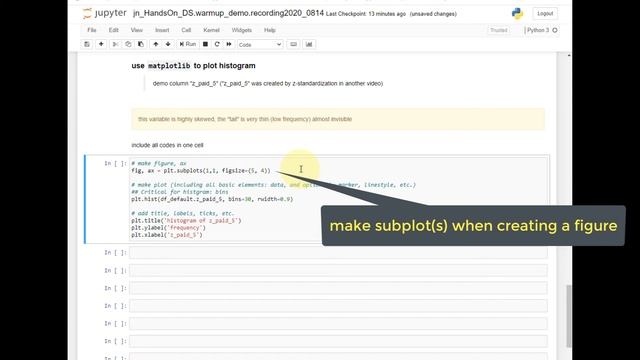The width and height of the screenshot is (640, 360).
Task: Save notebook with the floppy disk icon
Action: pyautogui.click(x=87, y=44)
